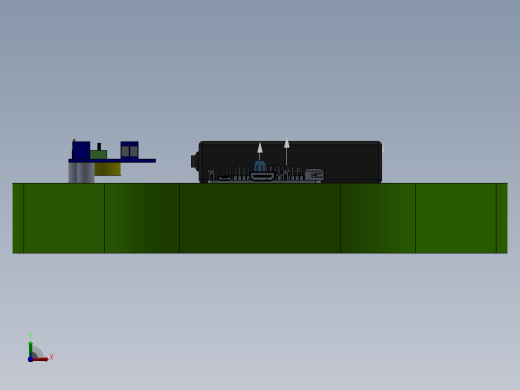Image resolution: width=520 pixels, height=390 pixels.
Task: Select the tall blue block at board's left end
Action: click(x=81, y=150)
